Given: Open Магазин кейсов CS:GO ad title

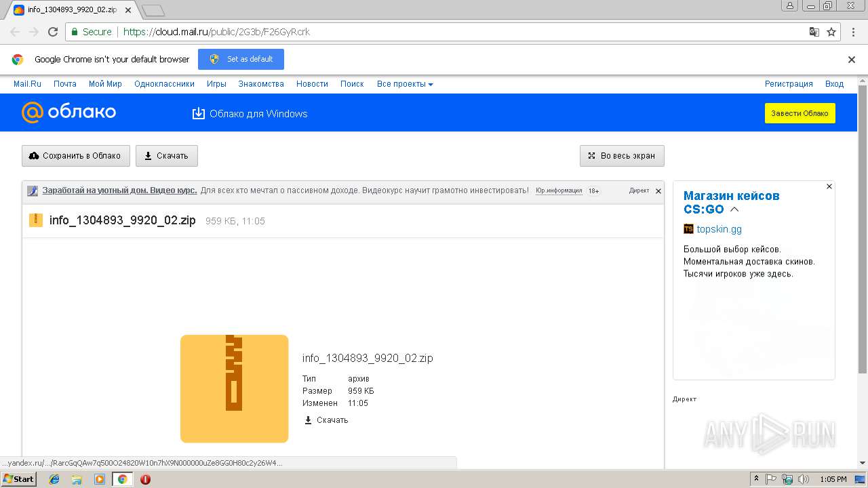Looking at the screenshot, I should point(731,202).
